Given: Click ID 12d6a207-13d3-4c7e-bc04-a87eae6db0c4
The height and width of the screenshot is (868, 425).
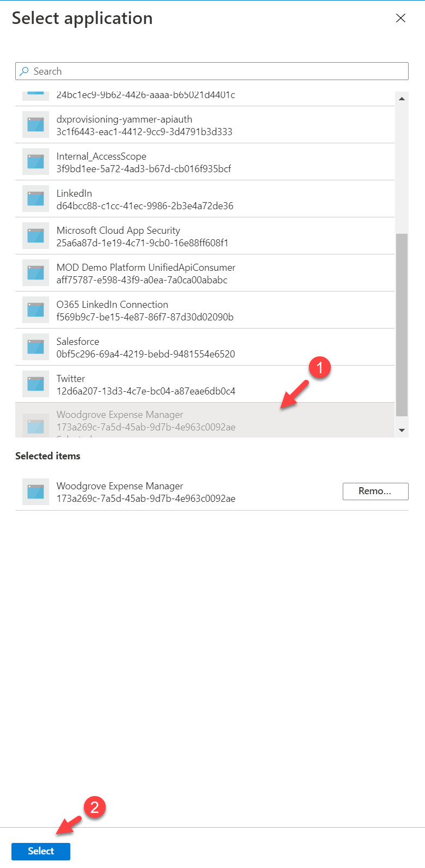Looking at the screenshot, I should (146, 391).
